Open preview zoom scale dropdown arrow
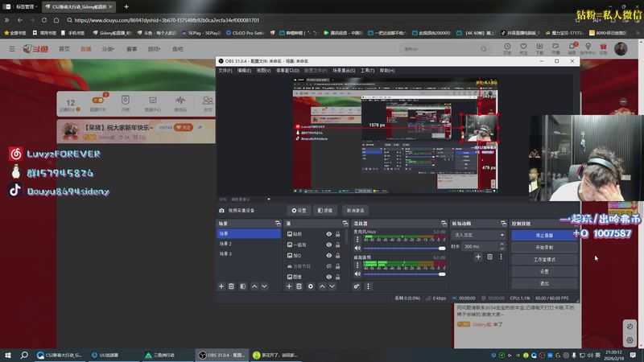The width and height of the screenshot is (644, 362). (x=269, y=200)
